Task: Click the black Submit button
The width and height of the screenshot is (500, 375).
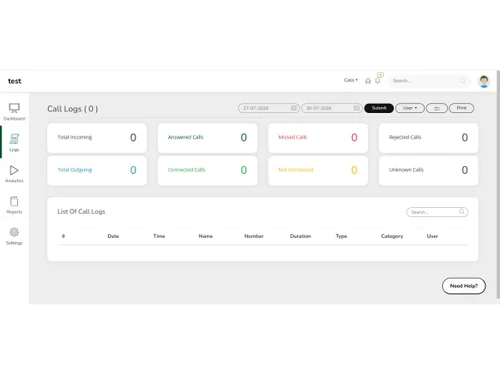Action: click(379, 108)
